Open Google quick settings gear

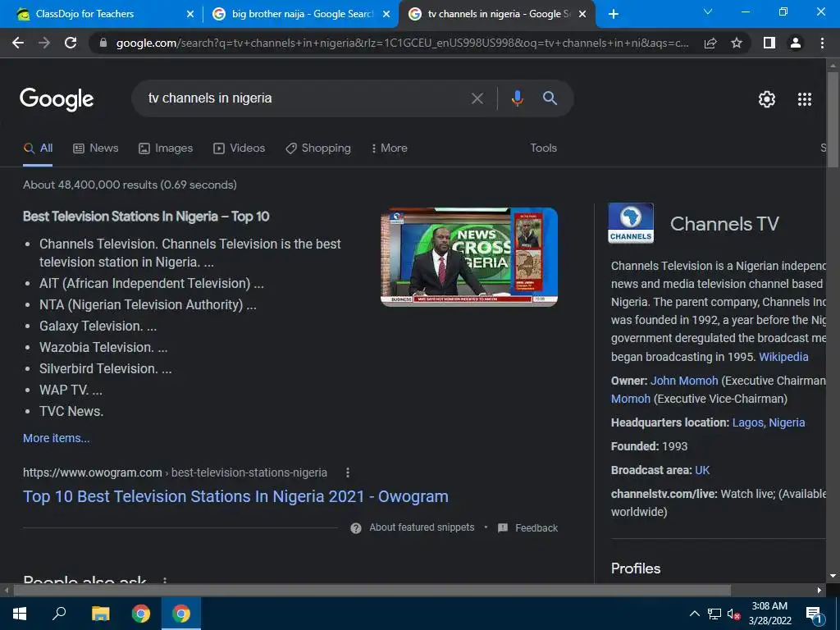click(x=767, y=99)
